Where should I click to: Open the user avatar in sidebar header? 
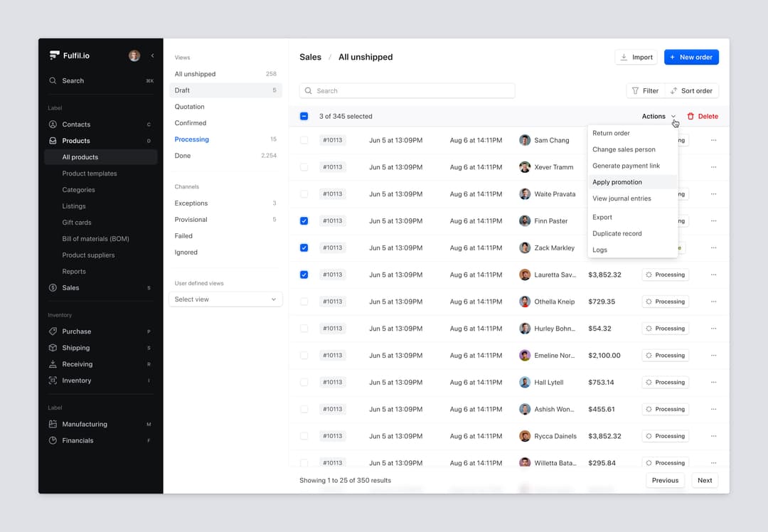(x=134, y=55)
